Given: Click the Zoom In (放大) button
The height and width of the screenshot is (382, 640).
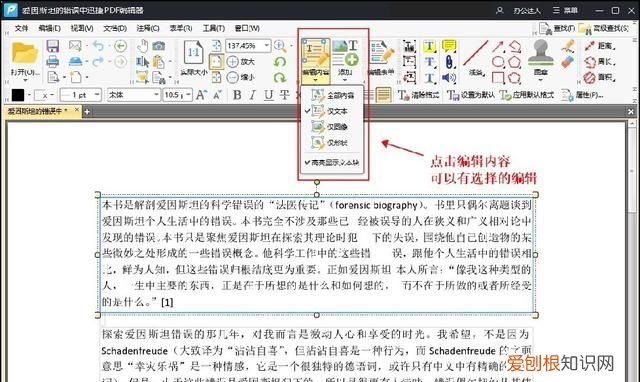Looking at the screenshot, I should coord(241,62).
